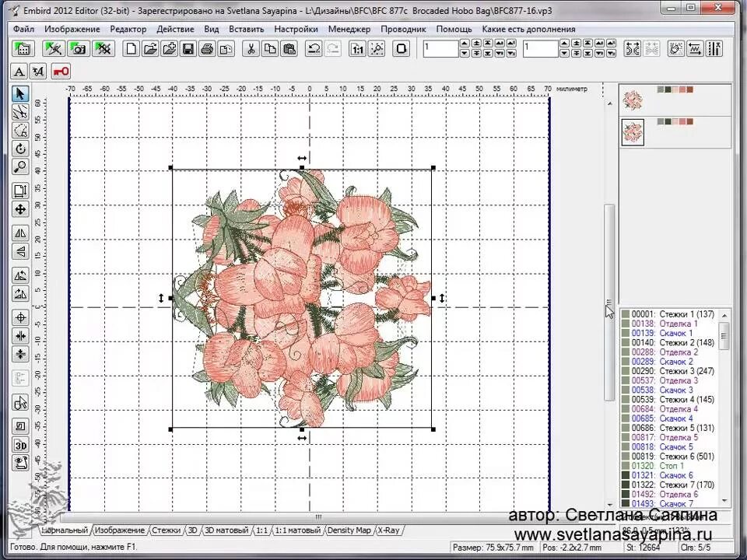747x560 pixels.
Task: Click color swatch beside 00140: Стежки 2
Action: 626,343
